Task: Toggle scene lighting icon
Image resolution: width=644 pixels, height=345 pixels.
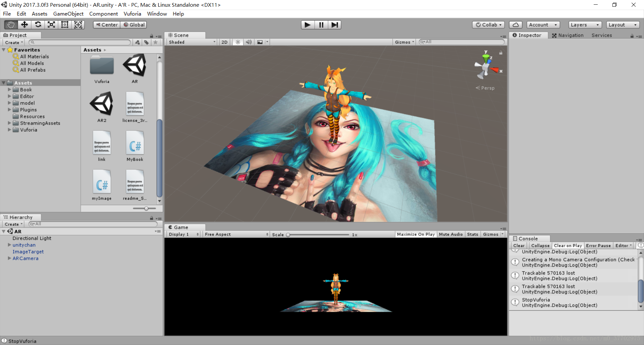Action: pos(238,42)
